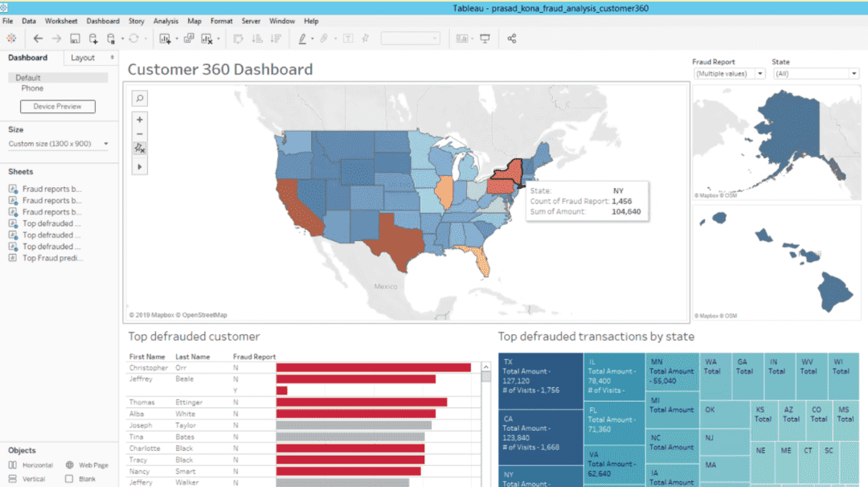The height and width of the screenshot is (487, 868).
Task: Zoom out on map with minus
Action: [x=139, y=133]
